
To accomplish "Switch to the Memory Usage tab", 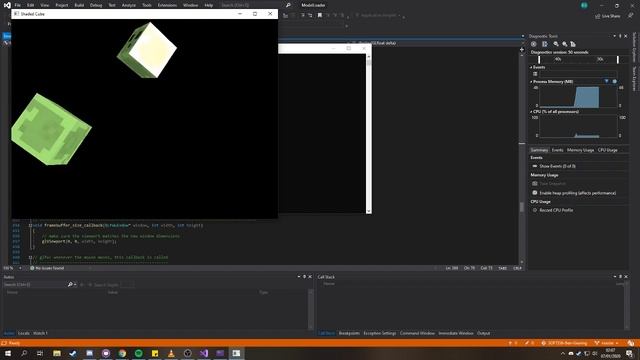I will click(x=580, y=150).
